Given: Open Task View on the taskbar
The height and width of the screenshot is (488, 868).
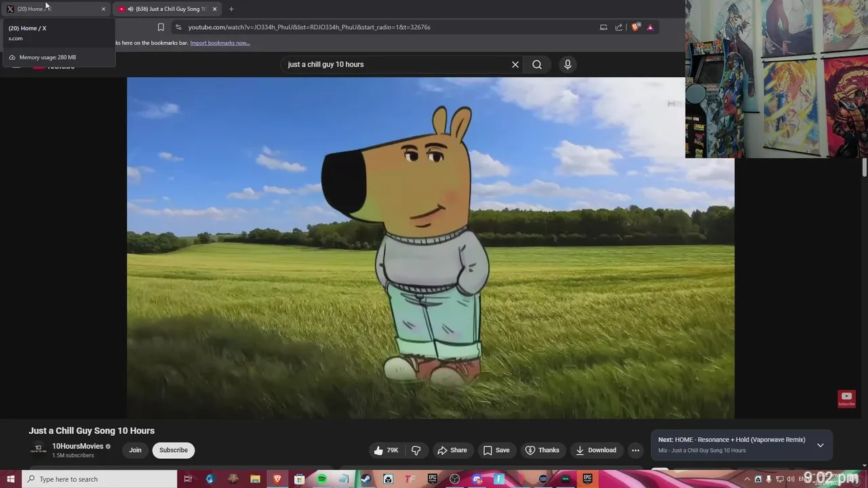Looking at the screenshot, I should click(x=188, y=479).
